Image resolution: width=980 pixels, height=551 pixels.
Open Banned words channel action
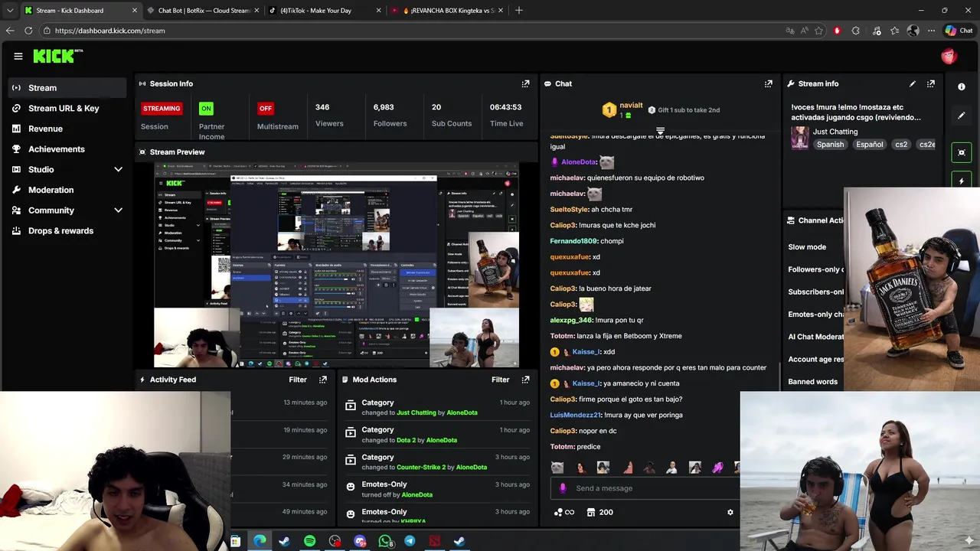coord(813,382)
